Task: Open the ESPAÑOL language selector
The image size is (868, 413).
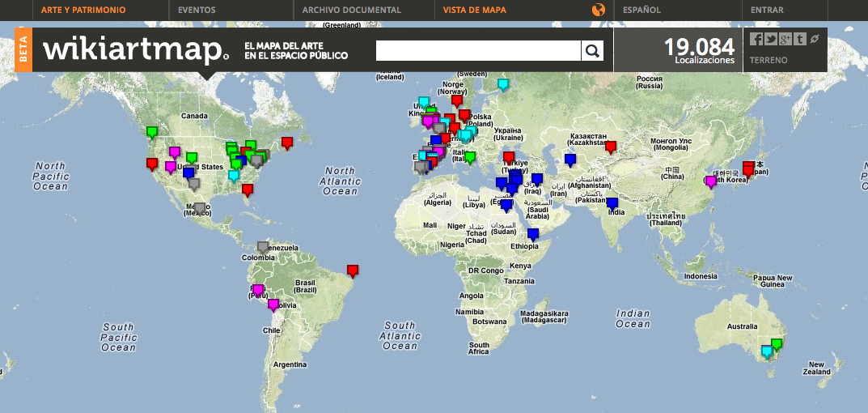Action: click(x=641, y=10)
